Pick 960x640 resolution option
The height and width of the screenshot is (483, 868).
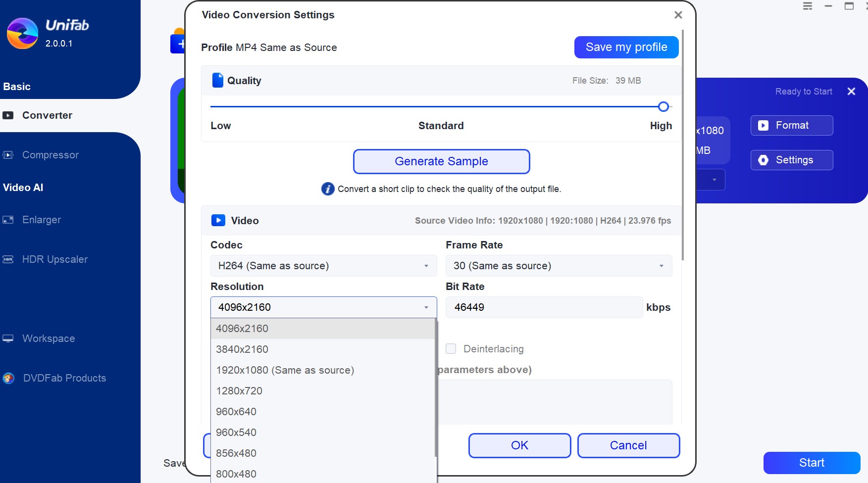(323, 412)
